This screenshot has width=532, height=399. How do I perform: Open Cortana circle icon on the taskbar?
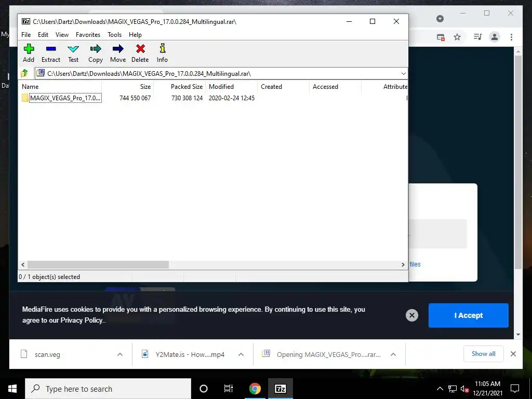203,389
